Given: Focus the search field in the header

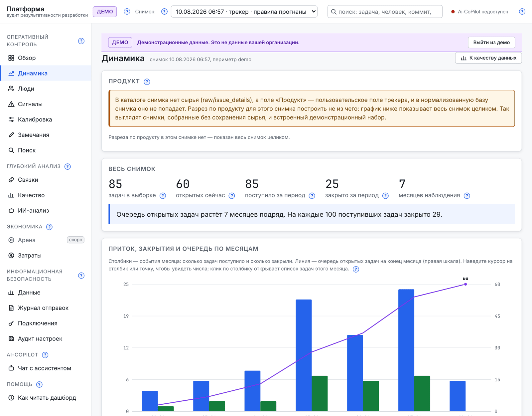Looking at the screenshot, I should pyautogui.click(x=385, y=12).
